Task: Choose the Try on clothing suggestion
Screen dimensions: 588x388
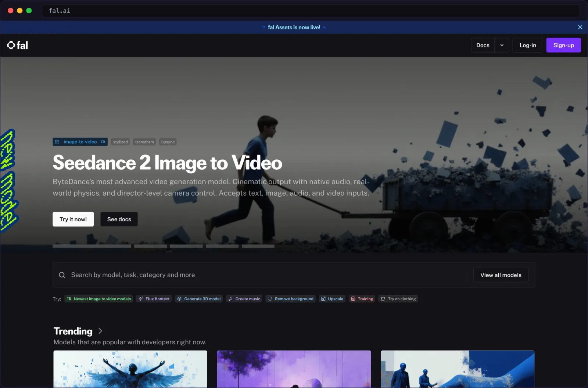Action: (x=398, y=299)
